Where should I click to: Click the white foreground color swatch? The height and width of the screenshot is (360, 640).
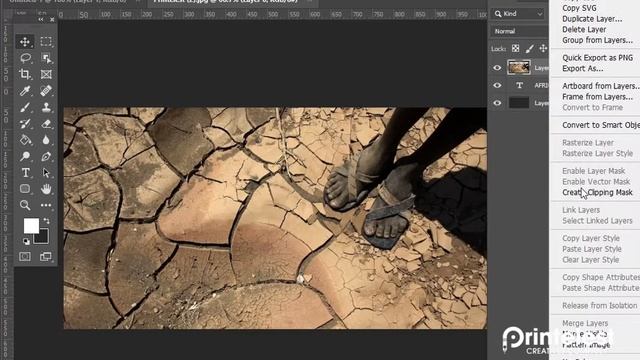(31, 225)
